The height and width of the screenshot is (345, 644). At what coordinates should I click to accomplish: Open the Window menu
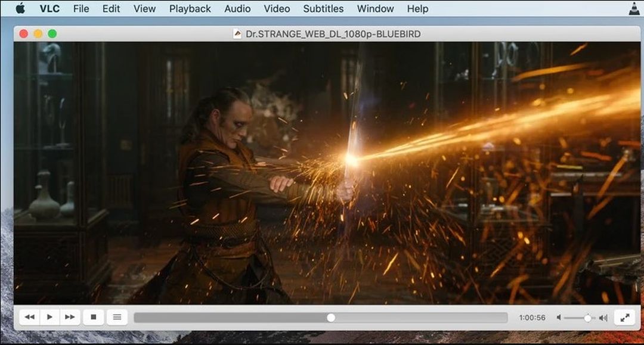pos(376,8)
